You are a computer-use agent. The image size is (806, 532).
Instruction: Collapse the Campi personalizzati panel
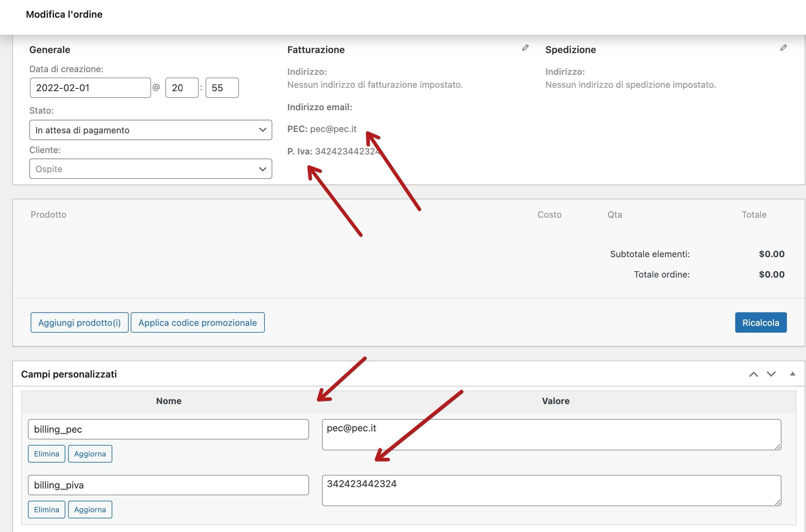(792, 374)
